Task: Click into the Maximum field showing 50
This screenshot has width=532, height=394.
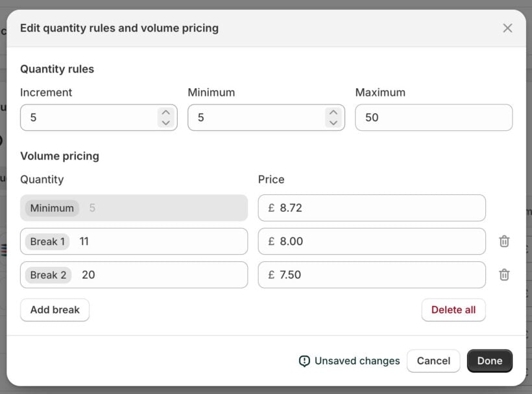Action: 433,117
